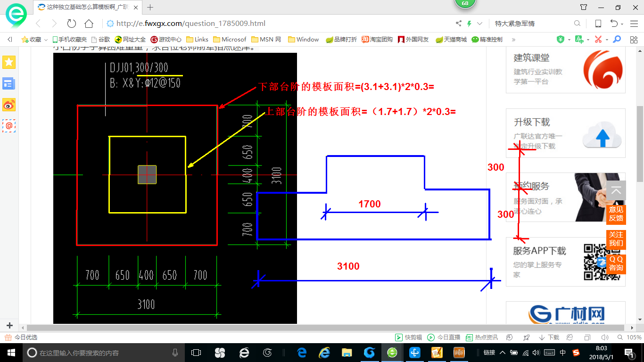Open the Microsoft bookmark folder
644x362 pixels.
pyautogui.click(x=230, y=40)
